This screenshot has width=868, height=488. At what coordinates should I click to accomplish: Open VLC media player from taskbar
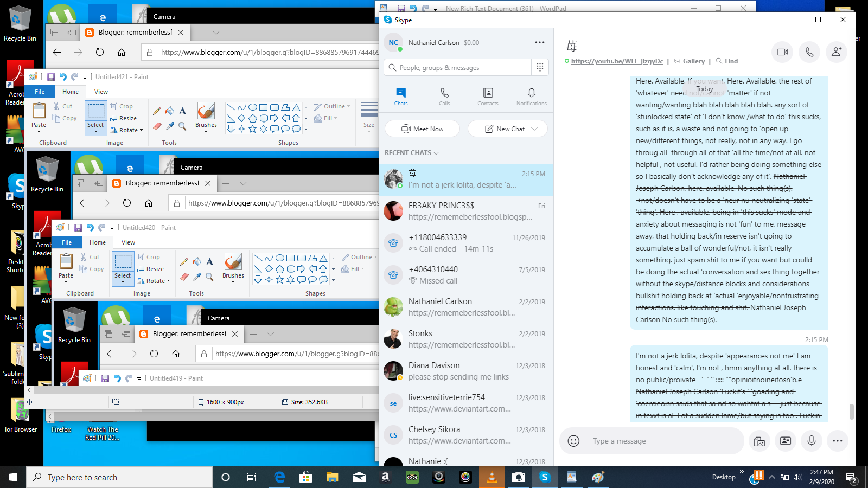click(x=492, y=477)
